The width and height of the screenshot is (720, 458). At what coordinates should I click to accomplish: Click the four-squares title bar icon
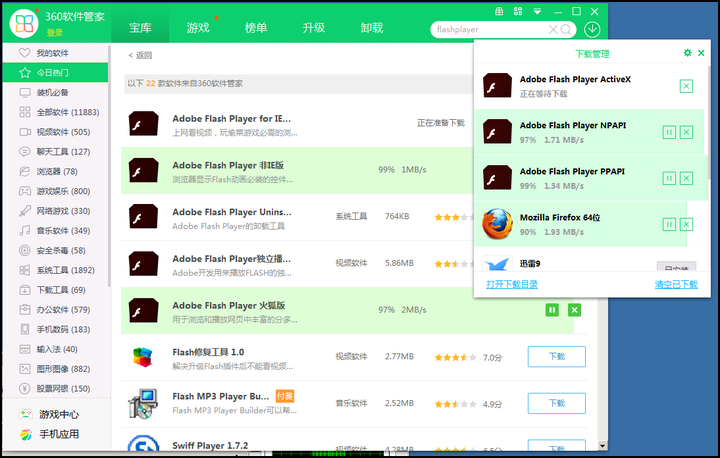click(x=518, y=11)
